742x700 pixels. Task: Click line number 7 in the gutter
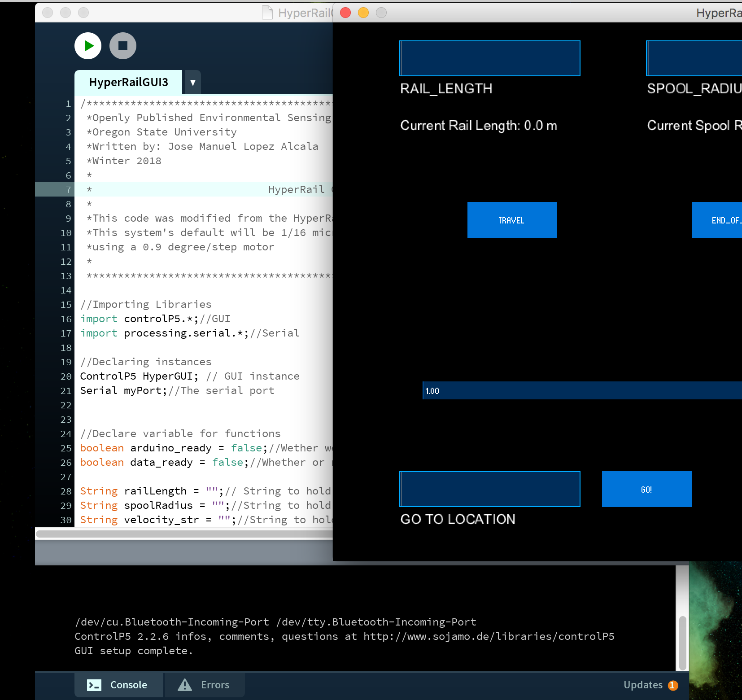click(68, 189)
